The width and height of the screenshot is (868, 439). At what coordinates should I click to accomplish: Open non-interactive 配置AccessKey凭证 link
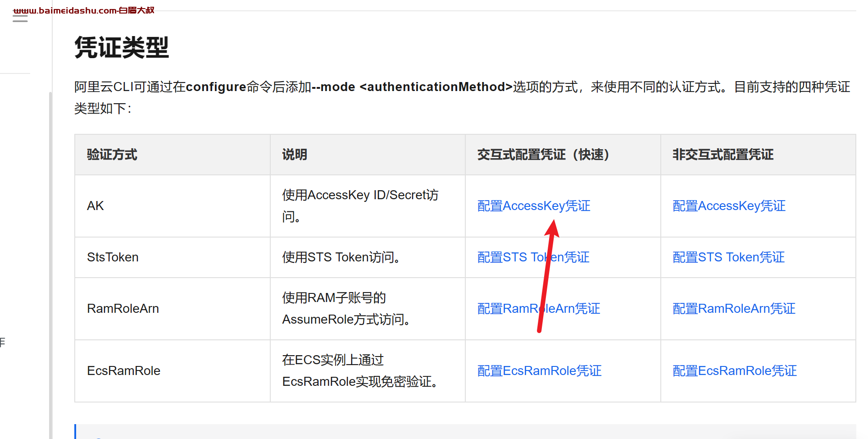tap(729, 206)
